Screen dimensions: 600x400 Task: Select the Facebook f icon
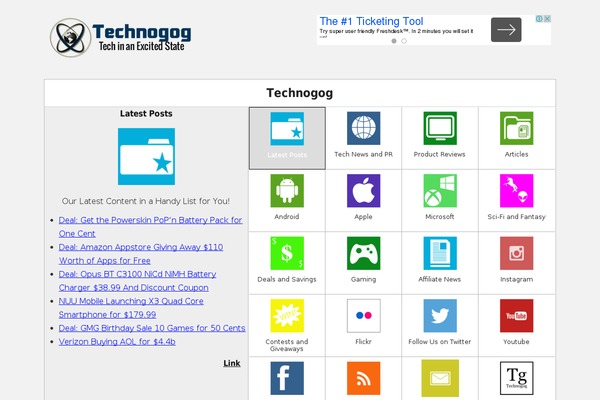(x=287, y=378)
